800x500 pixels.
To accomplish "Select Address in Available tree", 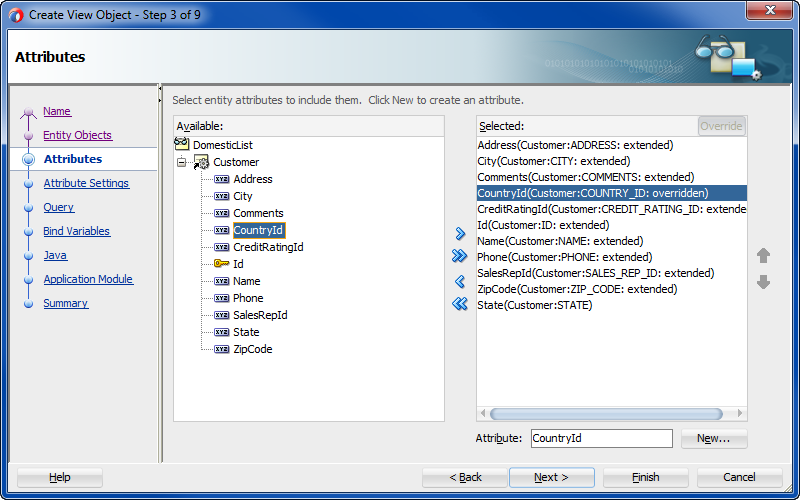I will pyautogui.click(x=253, y=179).
